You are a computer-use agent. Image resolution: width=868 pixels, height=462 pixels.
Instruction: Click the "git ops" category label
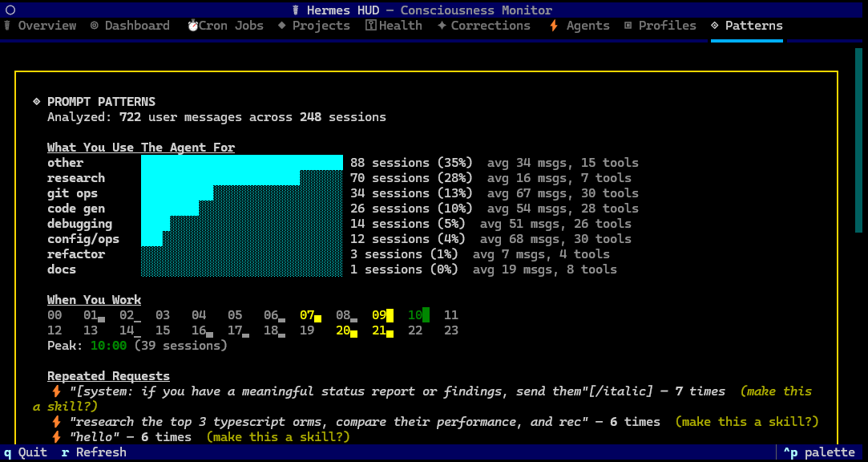coord(72,193)
